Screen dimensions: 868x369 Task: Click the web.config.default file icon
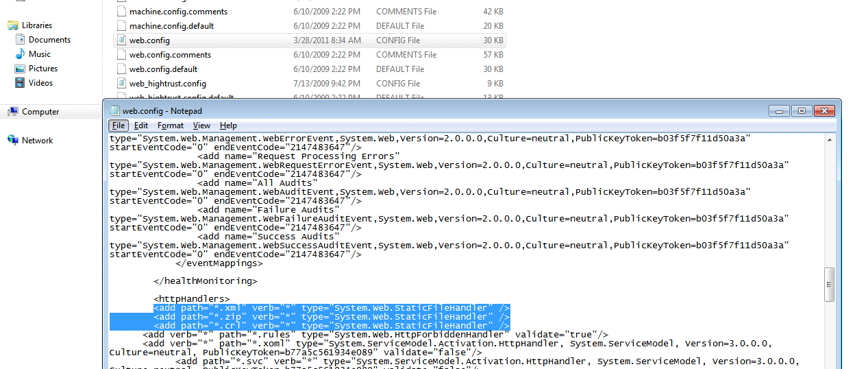click(122, 69)
